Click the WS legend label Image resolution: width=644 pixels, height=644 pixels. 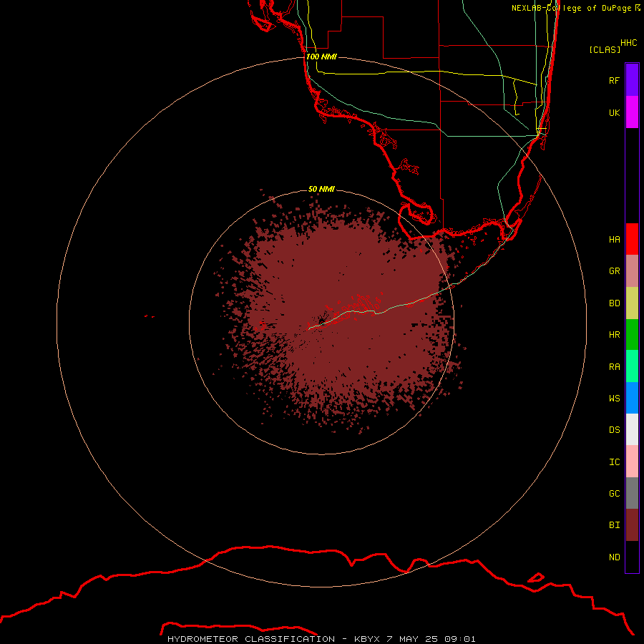tap(614, 398)
